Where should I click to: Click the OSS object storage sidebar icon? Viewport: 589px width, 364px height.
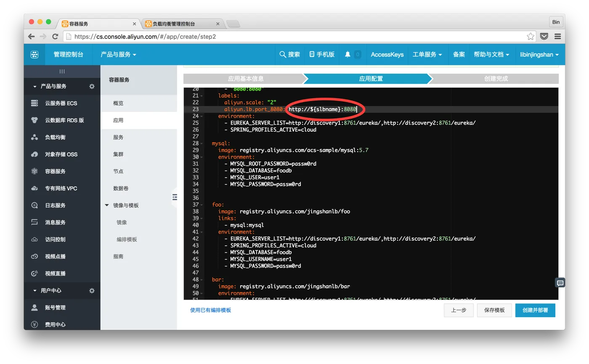34,154
